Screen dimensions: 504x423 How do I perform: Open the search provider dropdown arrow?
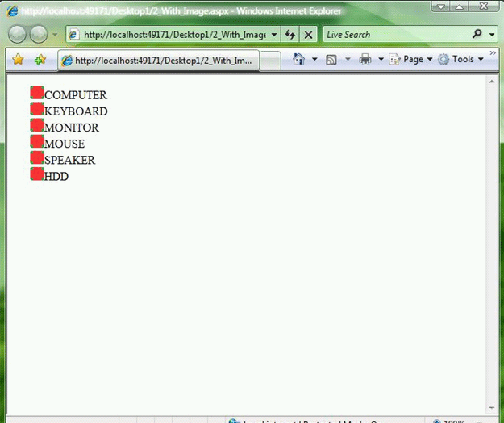point(492,35)
